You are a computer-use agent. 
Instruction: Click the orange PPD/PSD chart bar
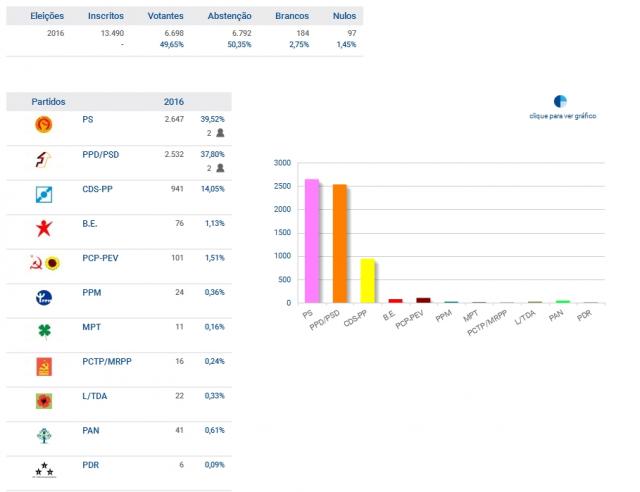339,243
